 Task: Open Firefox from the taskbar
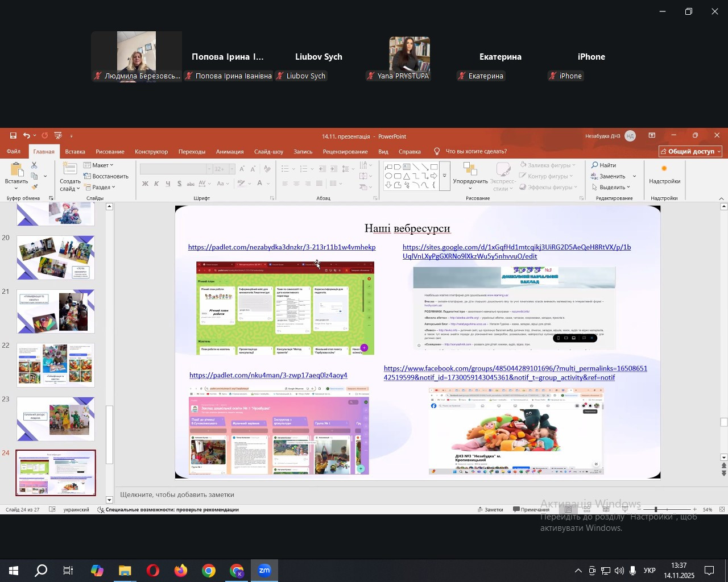pos(181,571)
